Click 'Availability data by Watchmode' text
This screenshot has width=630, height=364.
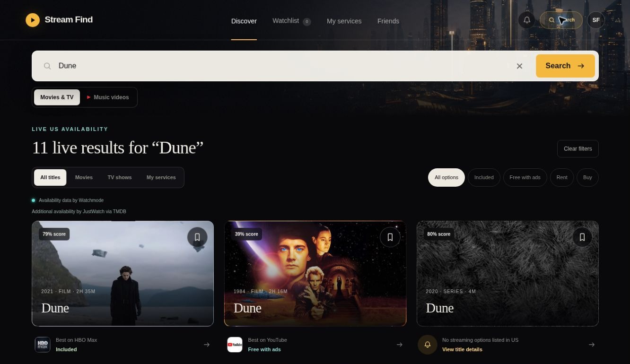pyautogui.click(x=71, y=200)
